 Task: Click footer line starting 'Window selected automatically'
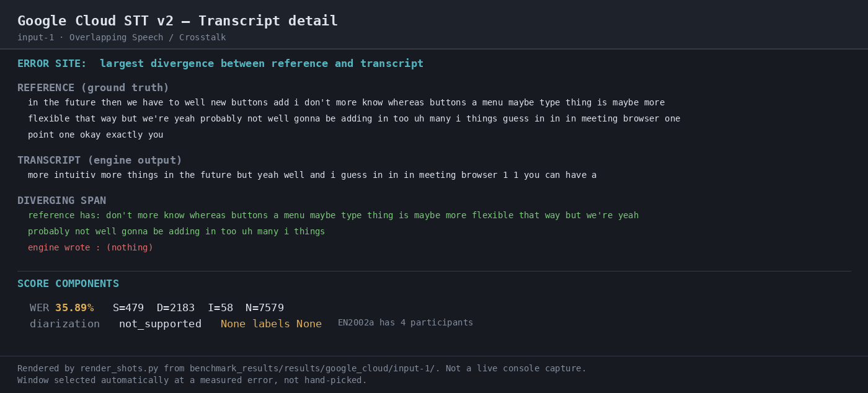click(x=192, y=381)
